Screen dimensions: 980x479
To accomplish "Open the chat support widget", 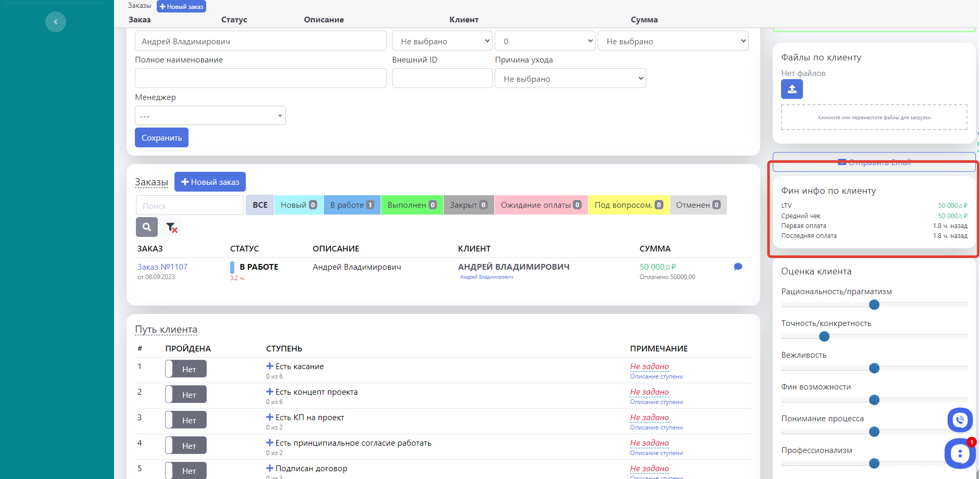I will click(x=959, y=453).
